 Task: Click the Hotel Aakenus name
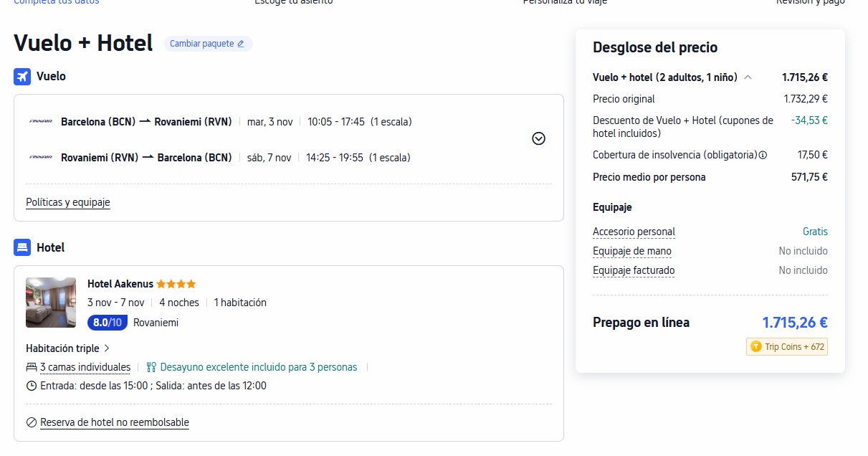(x=120, y=284)
